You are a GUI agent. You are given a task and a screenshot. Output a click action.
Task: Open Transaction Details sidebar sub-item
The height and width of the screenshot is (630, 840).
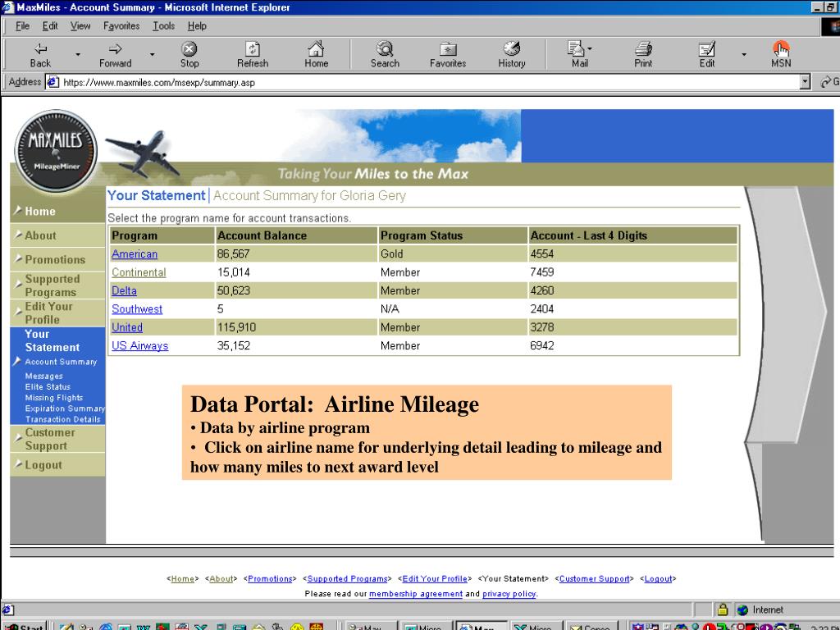62,419
